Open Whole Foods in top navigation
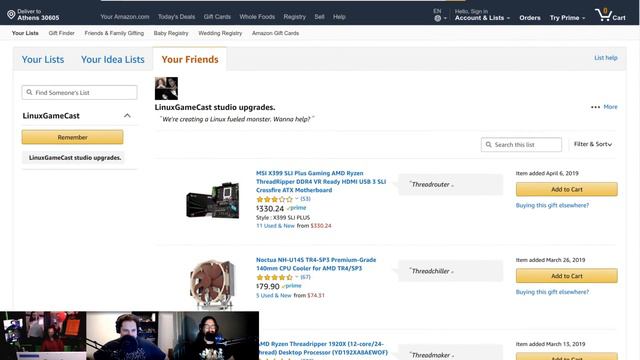The width and height of the screenshot is (640, 360). (x=257, y=17)
